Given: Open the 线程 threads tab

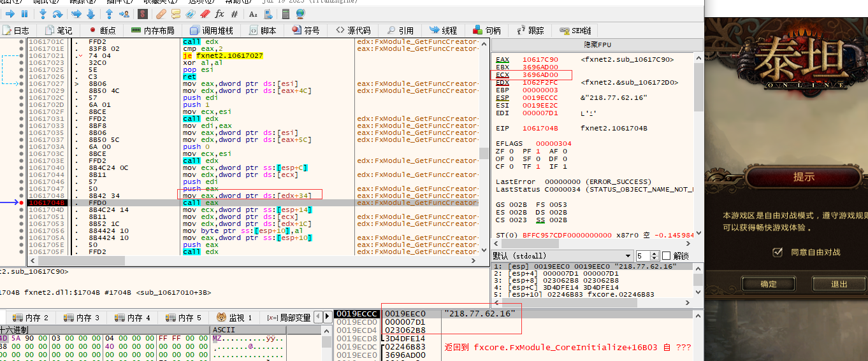Looking at the screenshot, I should pyautogui.click(x=444, y=31).
